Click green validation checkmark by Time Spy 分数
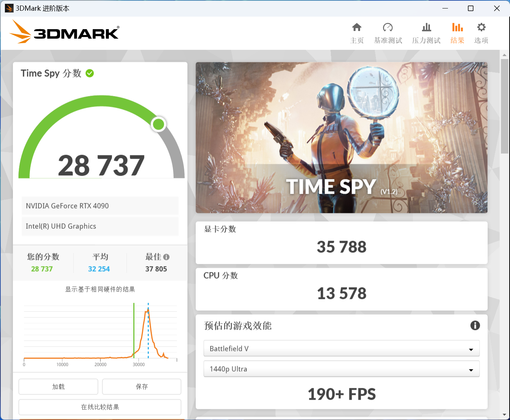This screenshot has height=420, width=510. (x=90, y=73)
